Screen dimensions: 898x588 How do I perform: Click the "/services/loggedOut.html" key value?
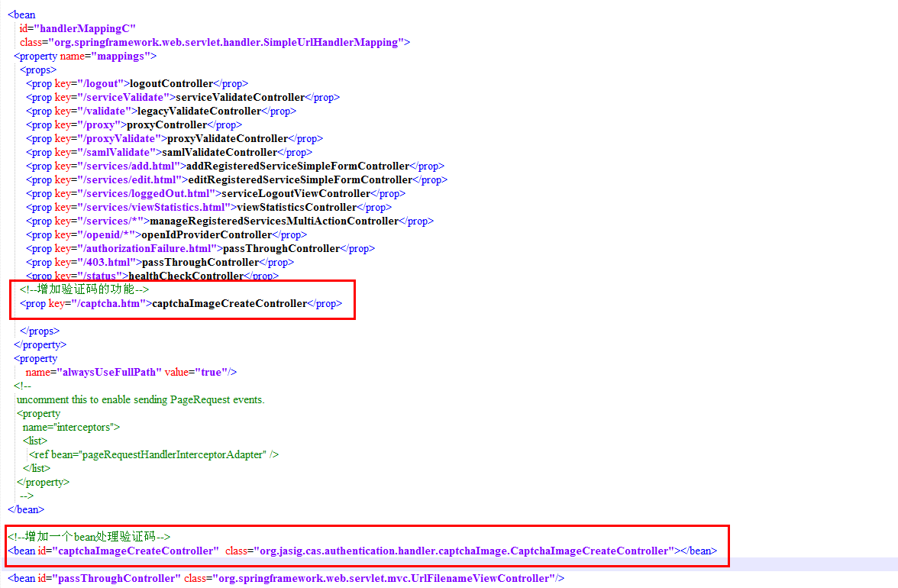point(147,193)
